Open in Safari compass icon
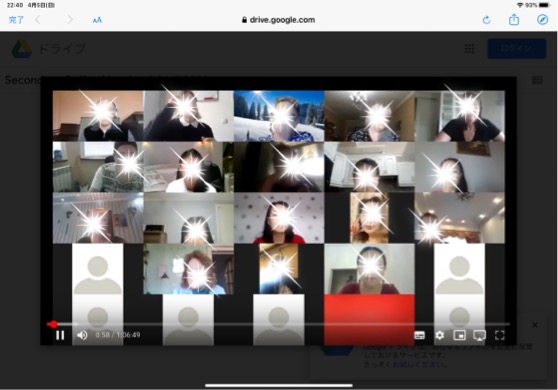Viewport: 558px width, 390px height. (x=542, y=20)
